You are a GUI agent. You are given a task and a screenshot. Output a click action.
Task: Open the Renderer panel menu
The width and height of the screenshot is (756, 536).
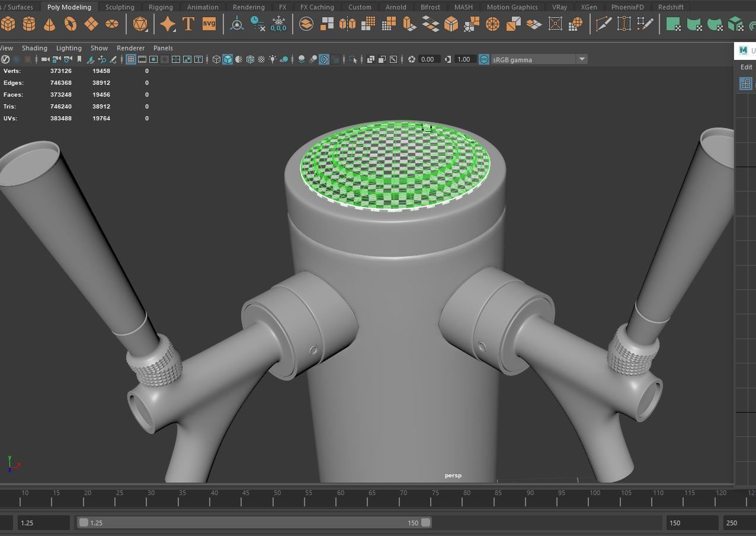click(x=130, y=48)
